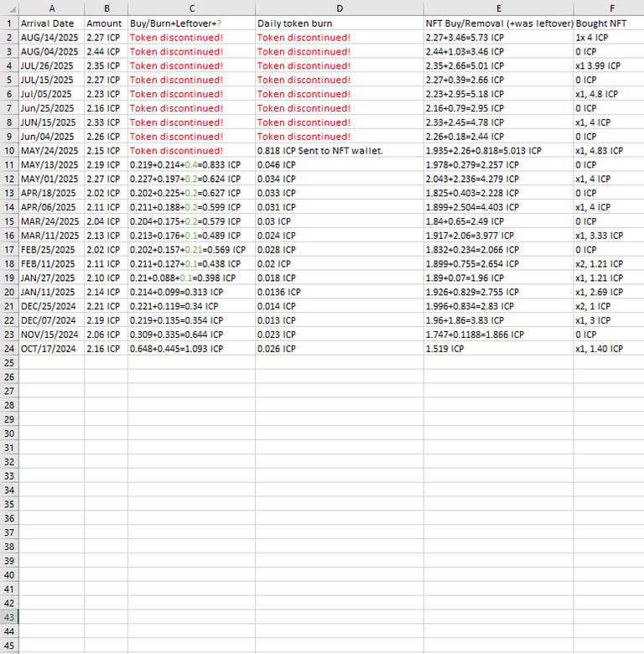Click the 0.219+0.214+0.4=0.833 ICP cell
The width and height of the screenshot is (644, 654).
coord(192,164)
